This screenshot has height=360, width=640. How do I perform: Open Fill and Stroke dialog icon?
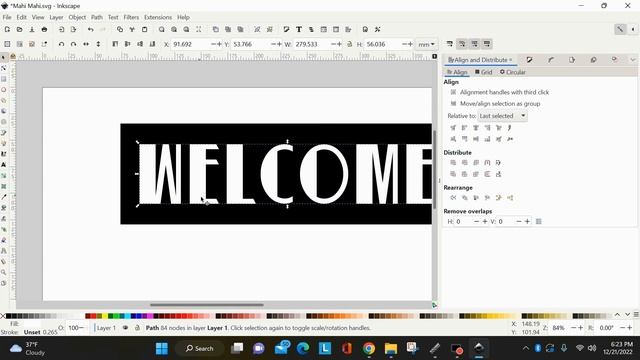[286, 29]
